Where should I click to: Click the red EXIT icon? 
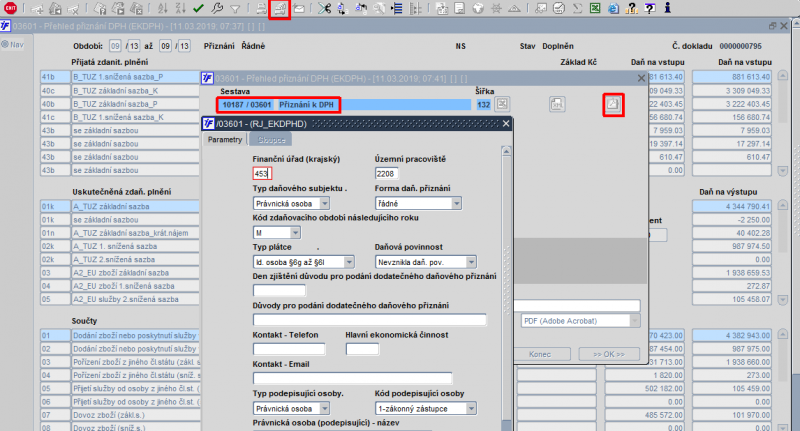pos(10,8)
